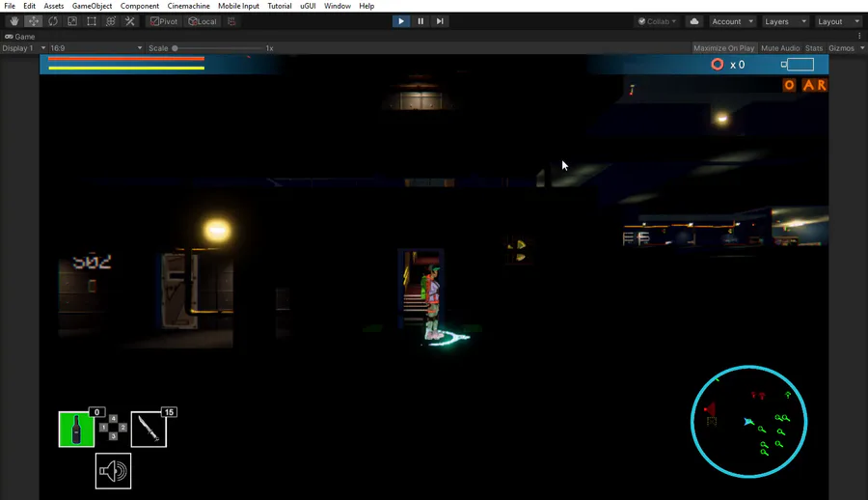Screen dimensions: 868x500
Task: Pause the game playback
Action: 420,21
